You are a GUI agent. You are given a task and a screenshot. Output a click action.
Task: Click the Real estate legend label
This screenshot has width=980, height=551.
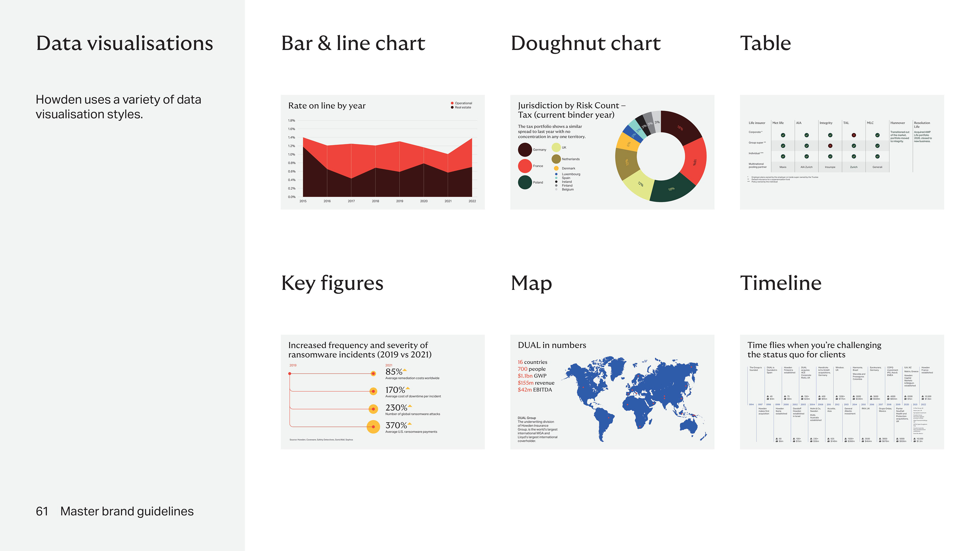[463, 107]
